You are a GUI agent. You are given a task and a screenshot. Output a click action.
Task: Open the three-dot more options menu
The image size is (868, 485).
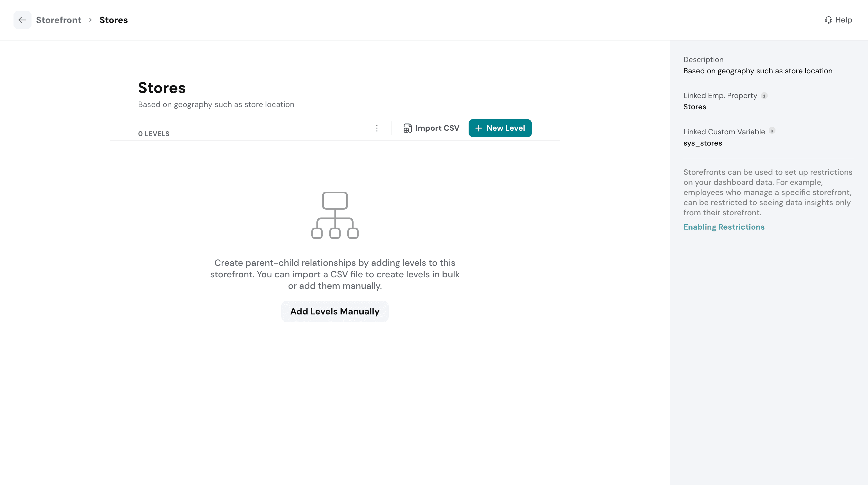(377, 128)
